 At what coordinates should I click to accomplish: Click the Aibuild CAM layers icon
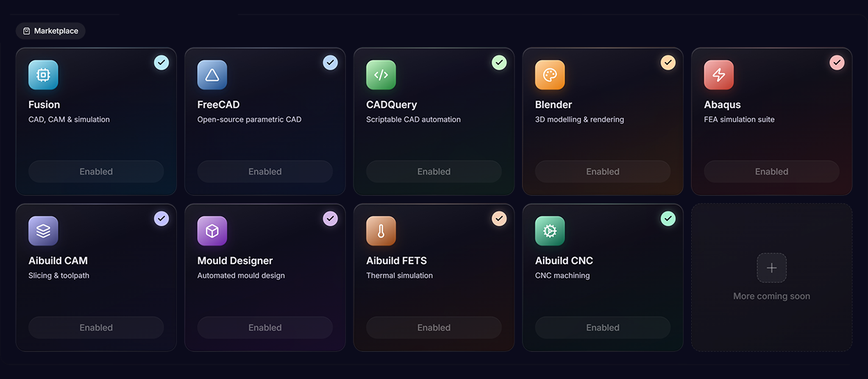point(43,231)
